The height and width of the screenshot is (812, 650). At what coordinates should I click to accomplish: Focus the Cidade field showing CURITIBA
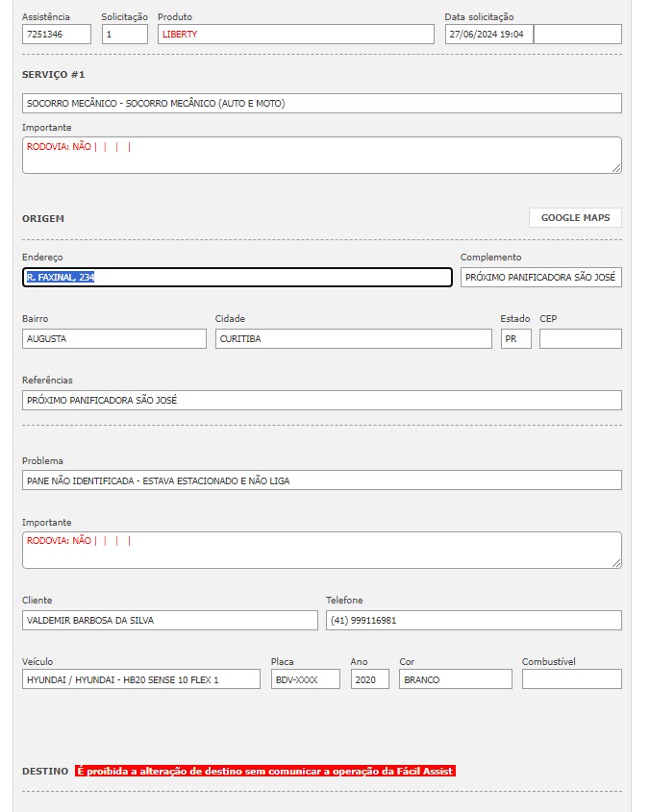[x=353, y=339]
